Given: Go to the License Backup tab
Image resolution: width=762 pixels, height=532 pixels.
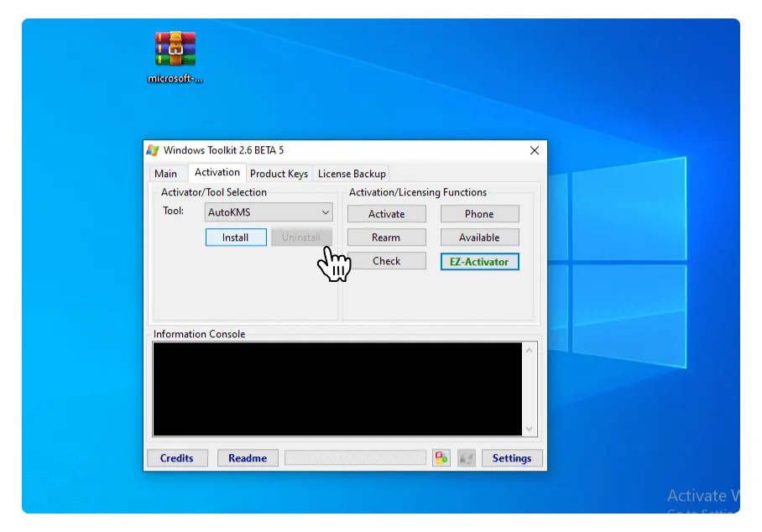Looking at the screenshot, I should coord(352,174).
